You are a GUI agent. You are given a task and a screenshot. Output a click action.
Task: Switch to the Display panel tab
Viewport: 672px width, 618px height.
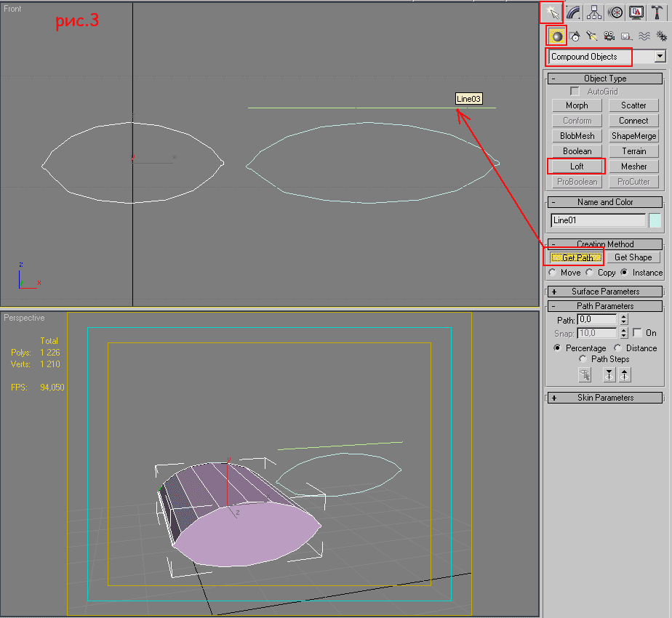tap(637, 12)
